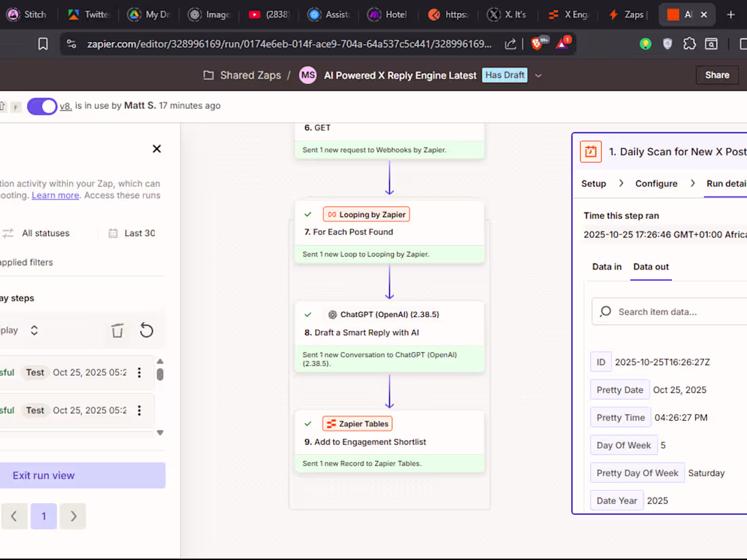
Task: Open the All statuses filter
Action: coord(45,234)
